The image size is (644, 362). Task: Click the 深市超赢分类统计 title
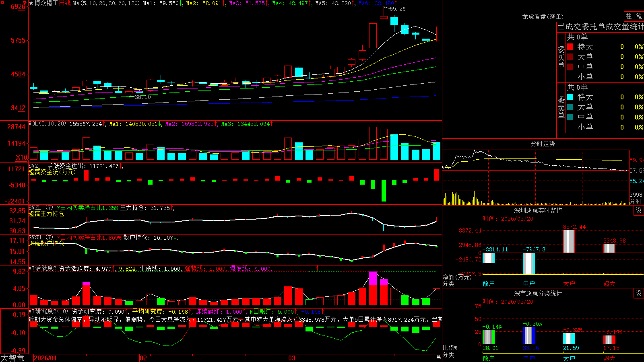(538, 293)
